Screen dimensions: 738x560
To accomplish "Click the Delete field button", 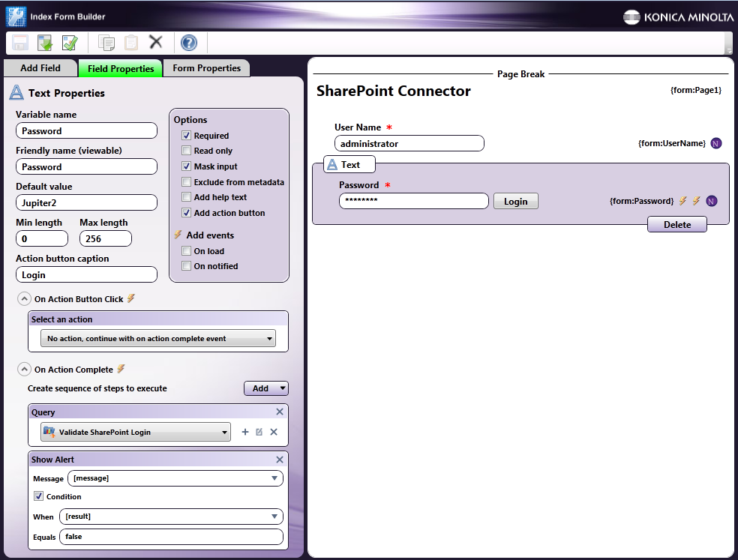I will pos(676,224).
